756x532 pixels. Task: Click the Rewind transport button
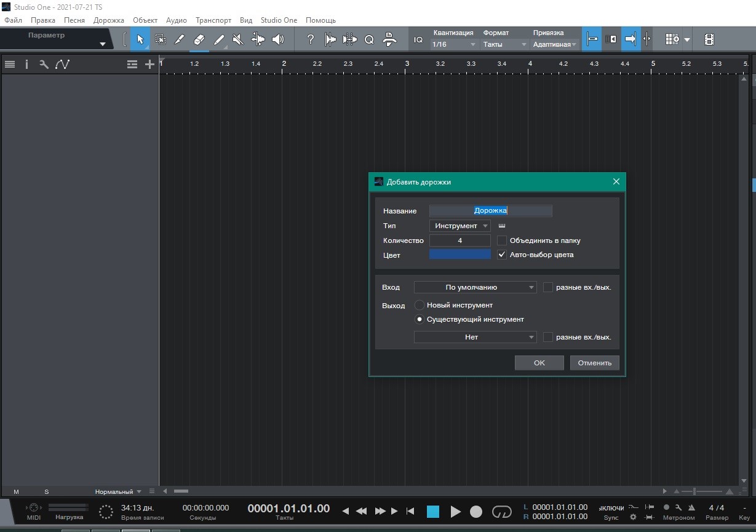coord(362,511)
